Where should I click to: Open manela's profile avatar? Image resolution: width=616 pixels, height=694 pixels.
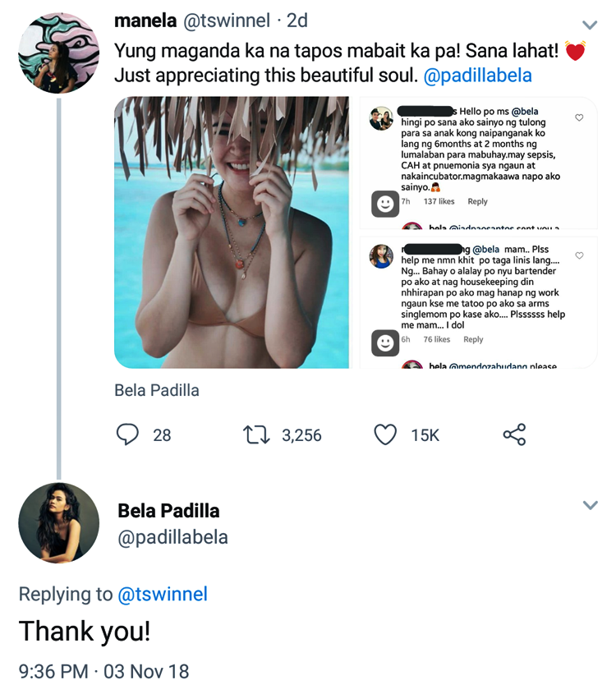[58, 53]
